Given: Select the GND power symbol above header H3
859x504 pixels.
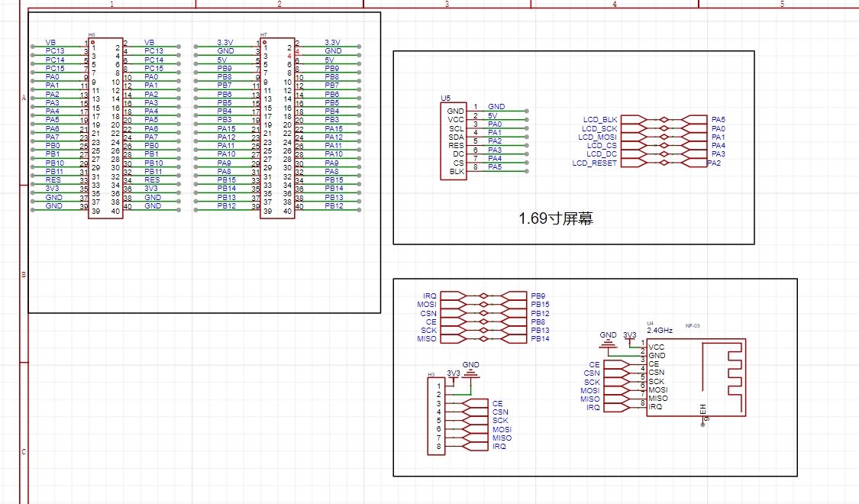Looking at the screenshot, I should 471,373.
